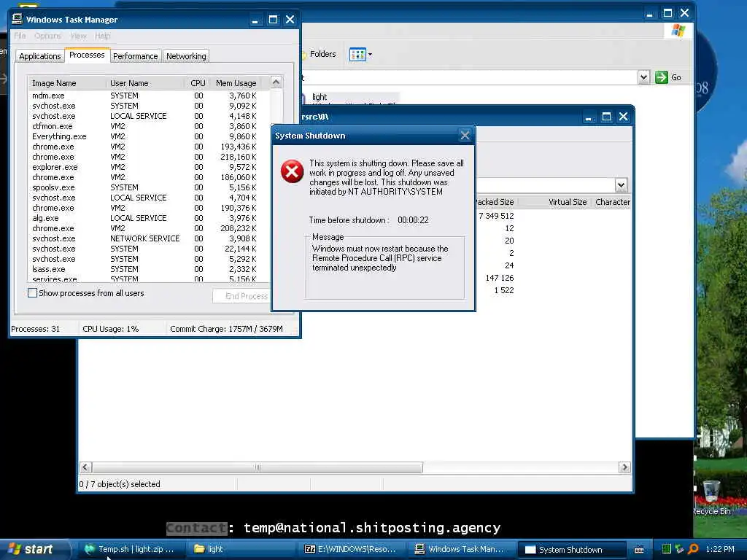Screen dimensions: 747x560
Task: Click green CPU meter tray icon
Action: 666,549
